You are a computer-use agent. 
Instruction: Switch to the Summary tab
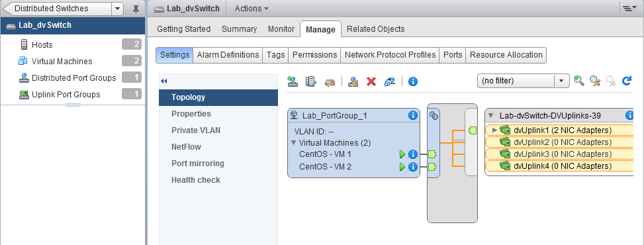coord(240,28)
